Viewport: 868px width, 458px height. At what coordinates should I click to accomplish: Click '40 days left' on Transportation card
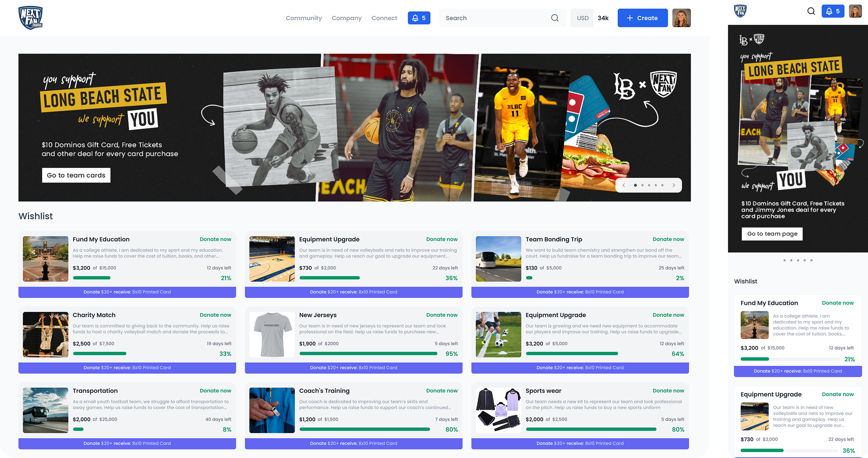[218, 420]
